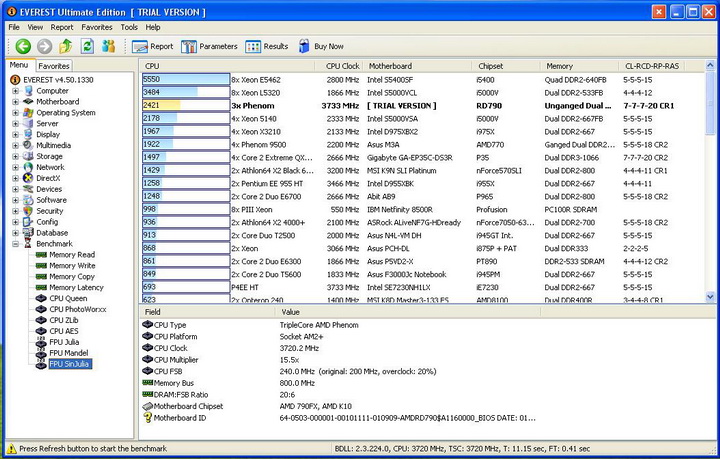Click the Memory Latency benchmark chip icon

[x=41, y=288]
